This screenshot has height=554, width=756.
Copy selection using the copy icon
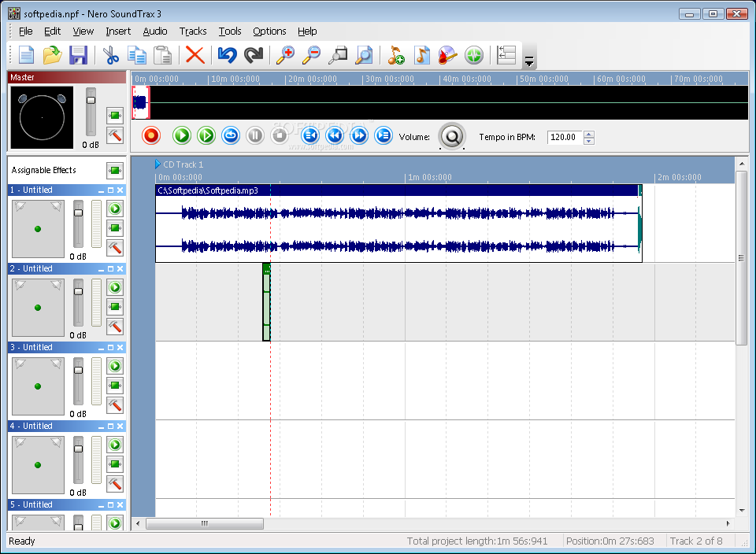[137, 55]
